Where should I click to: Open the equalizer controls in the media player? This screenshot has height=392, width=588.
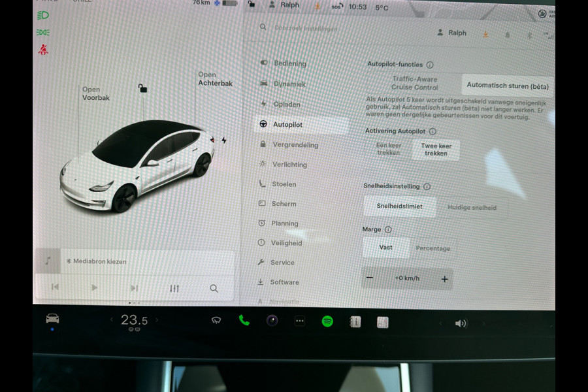pos(173,287)
